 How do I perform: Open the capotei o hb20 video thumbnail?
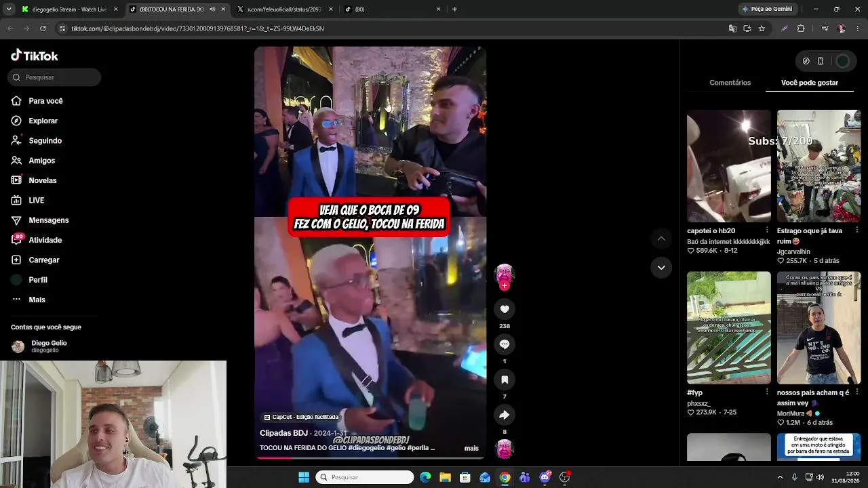click(x=729, y=166)
